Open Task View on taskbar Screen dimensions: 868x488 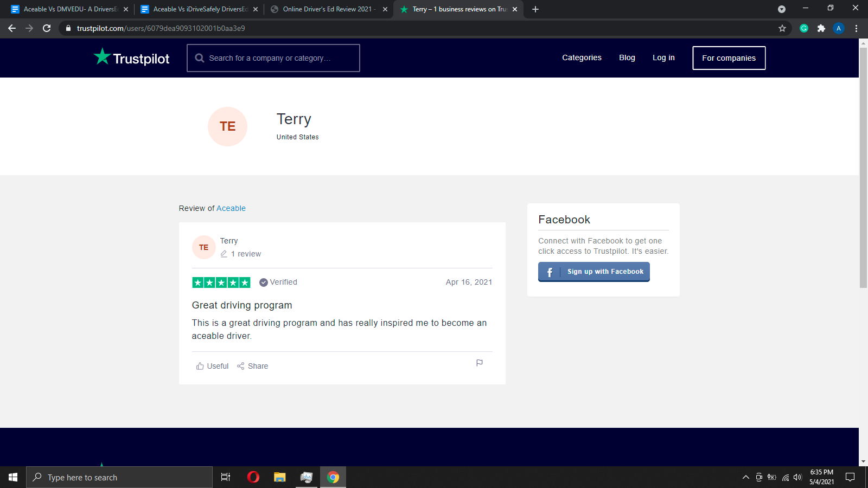pyautogui.click(x=226, y=477)
